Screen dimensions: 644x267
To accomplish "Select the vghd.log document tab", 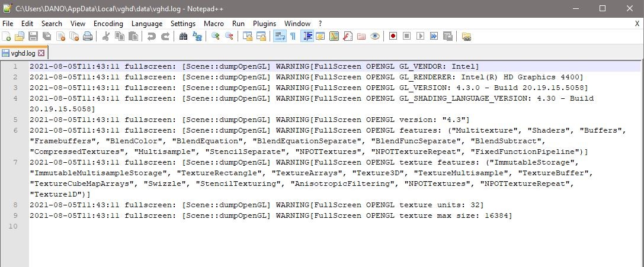I will 24,53.
